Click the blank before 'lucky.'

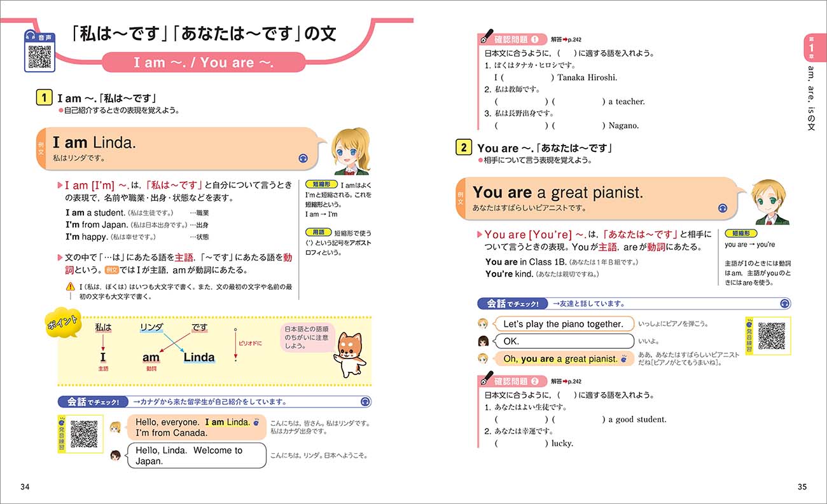(521, 443)
